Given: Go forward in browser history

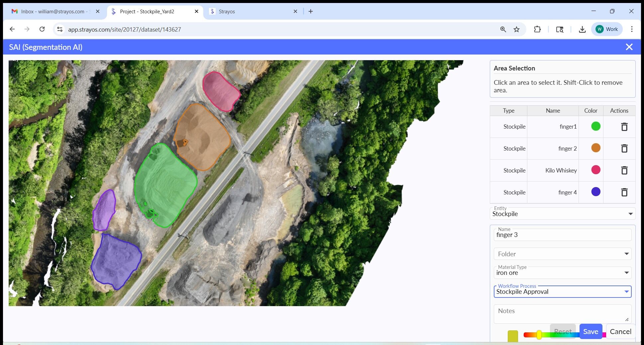Looking at the screenshot, I should click(x=27, y=29).
